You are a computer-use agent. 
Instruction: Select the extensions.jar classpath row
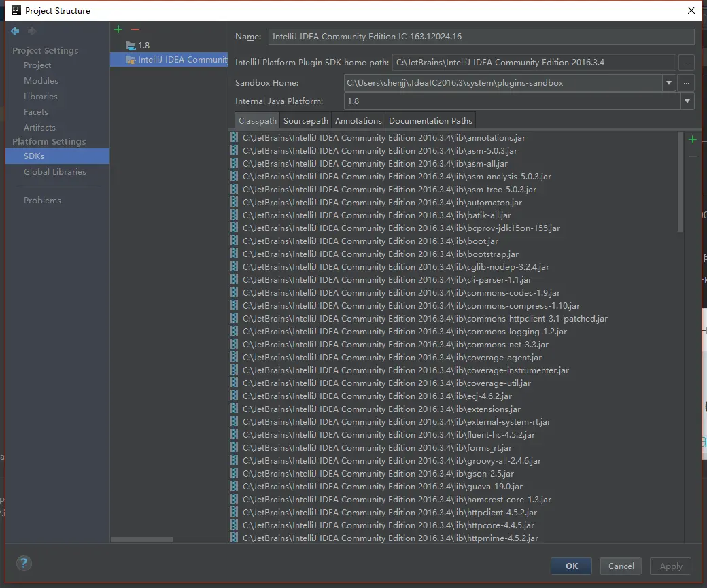pos(453,409)
